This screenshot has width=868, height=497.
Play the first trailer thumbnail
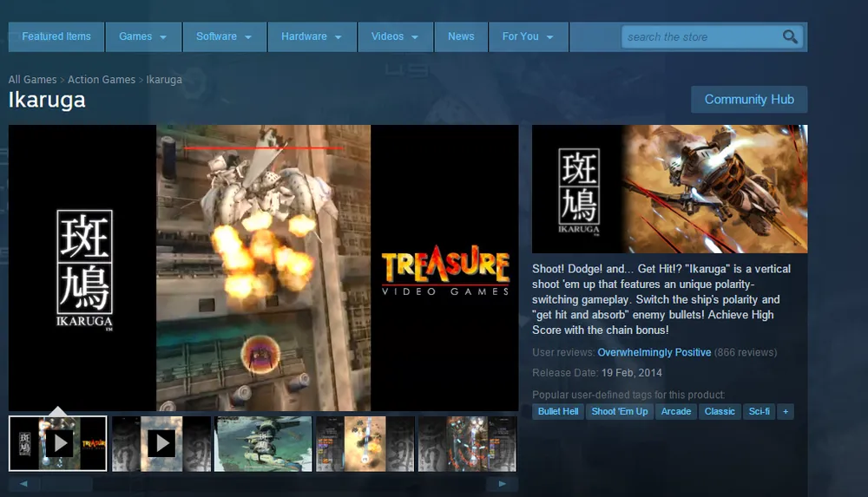58,443
